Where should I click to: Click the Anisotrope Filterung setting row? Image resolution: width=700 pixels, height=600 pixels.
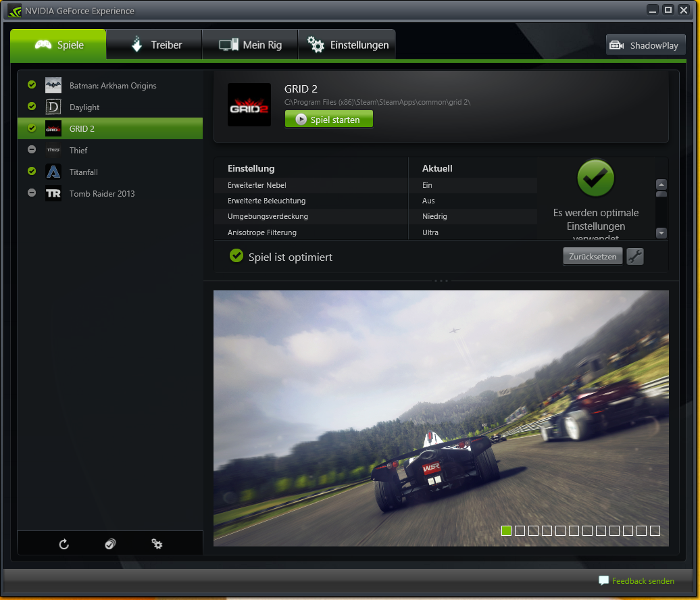(x=376, y=232)
